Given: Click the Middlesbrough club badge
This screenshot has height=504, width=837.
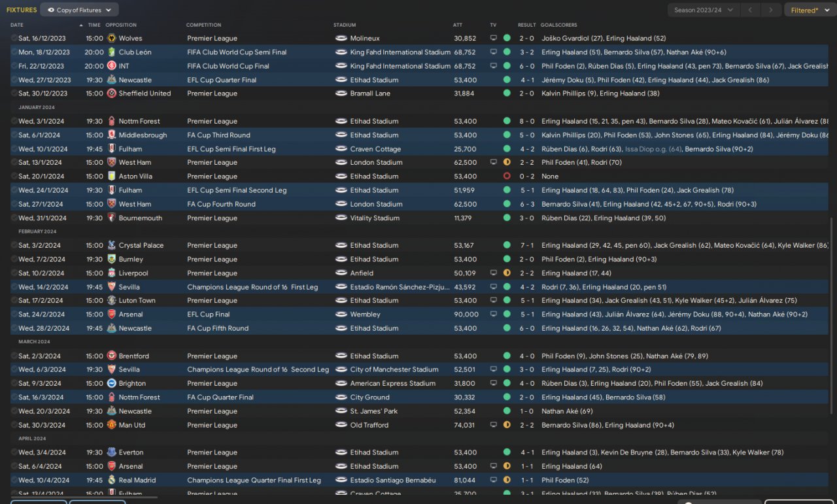Looking at the screenshot, I should click(x=111, y=135).
